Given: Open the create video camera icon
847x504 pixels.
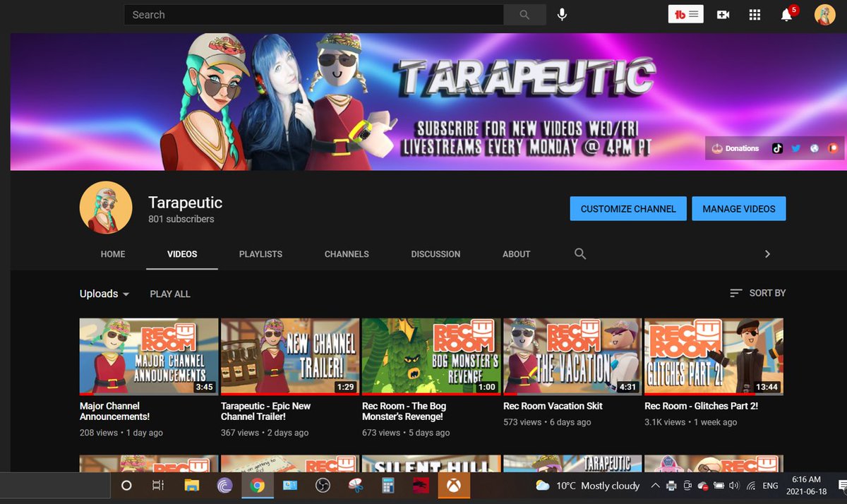Looking at the screenshot, I should pyautogui.click(x=723, y=15).
